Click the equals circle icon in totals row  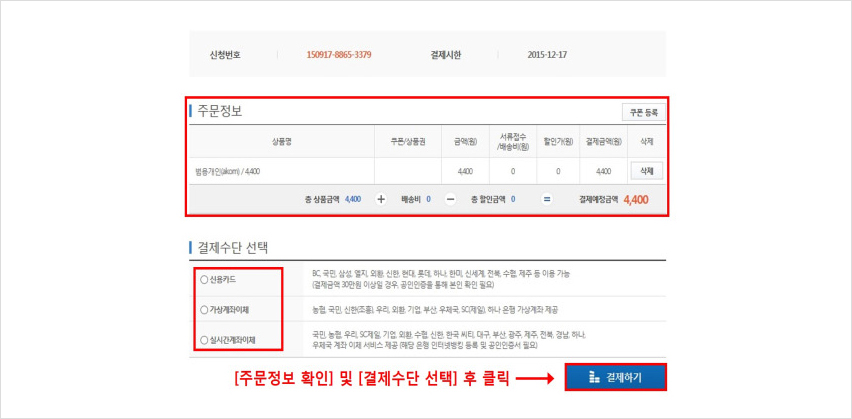coord(547,199)
